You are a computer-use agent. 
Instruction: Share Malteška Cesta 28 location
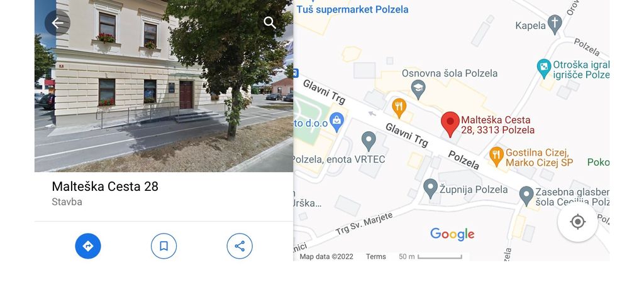coord(240,246)
